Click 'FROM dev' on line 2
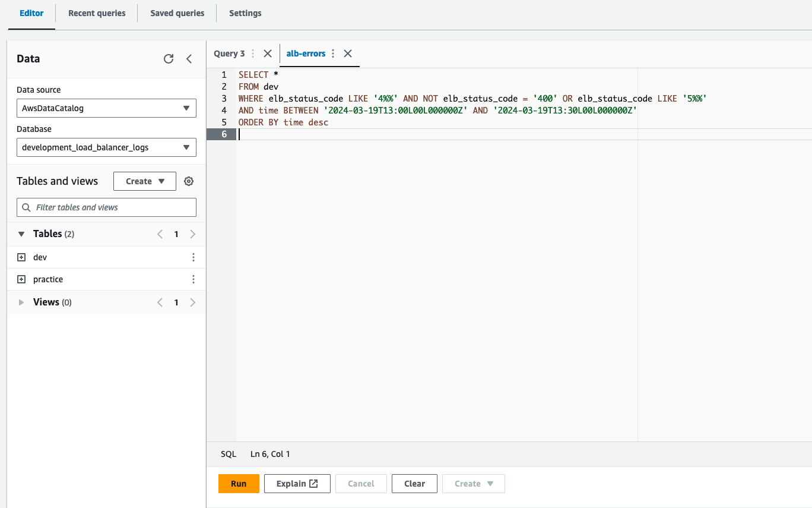The height and width of the screenshot is (508, 812). (x=258, y=87)
